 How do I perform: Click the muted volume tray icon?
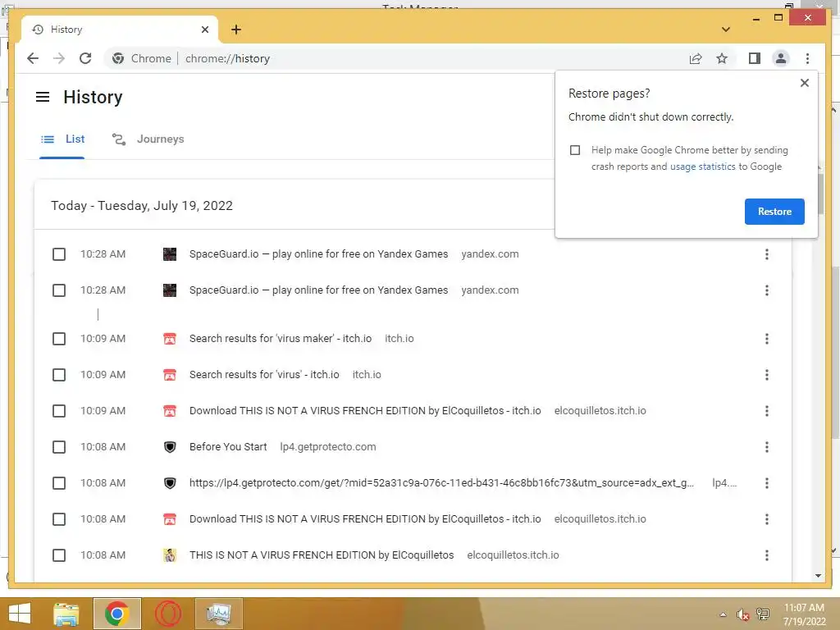tap(742, 614)
